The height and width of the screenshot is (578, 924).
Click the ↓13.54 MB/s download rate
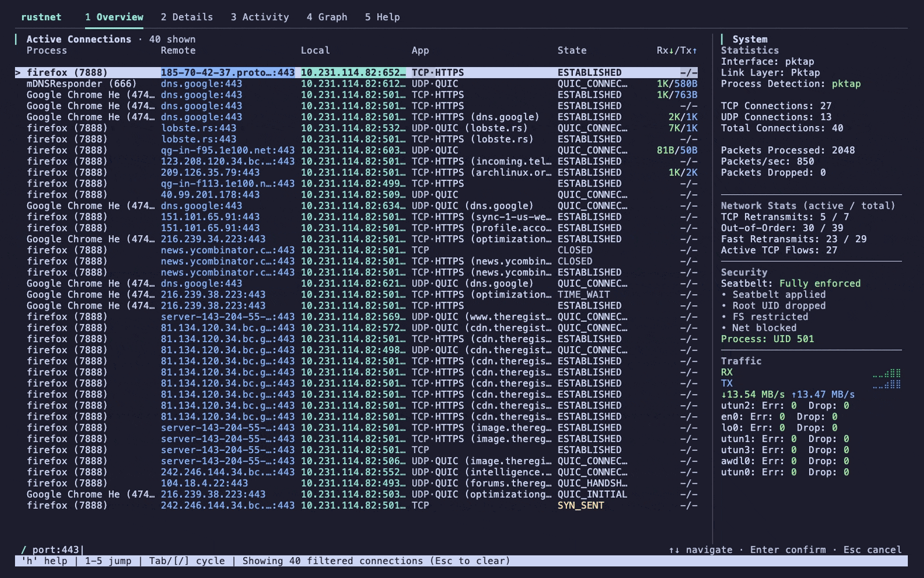pyautogui.click(x=752, y=394)
